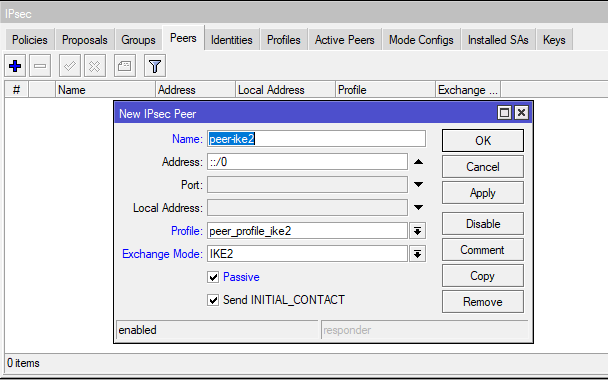Click the 'enabled' status text
The height and width of the screenshot is (380, 608).
tap(137, 330)
